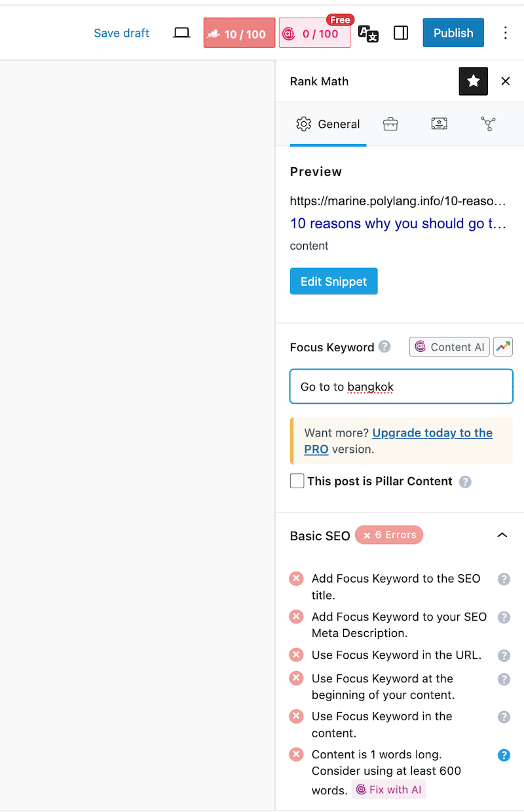Open Content AI score 0/100 badge

pos(314,33)
